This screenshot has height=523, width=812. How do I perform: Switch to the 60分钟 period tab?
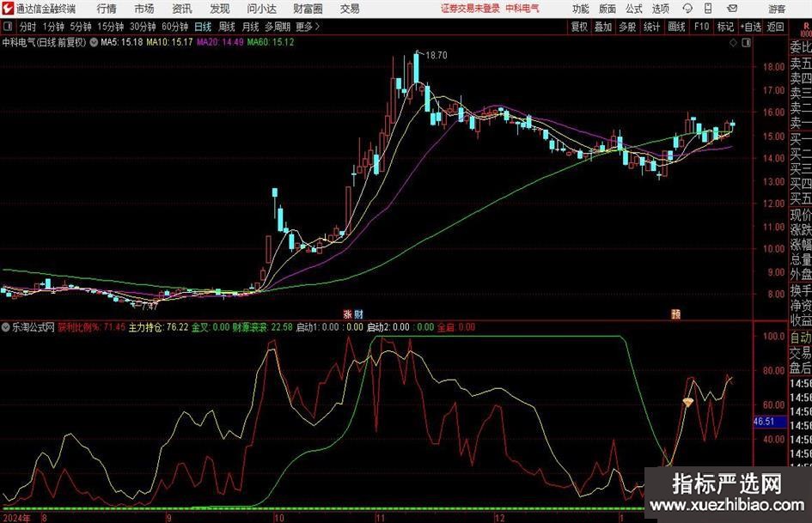click(x=175, y=27)
